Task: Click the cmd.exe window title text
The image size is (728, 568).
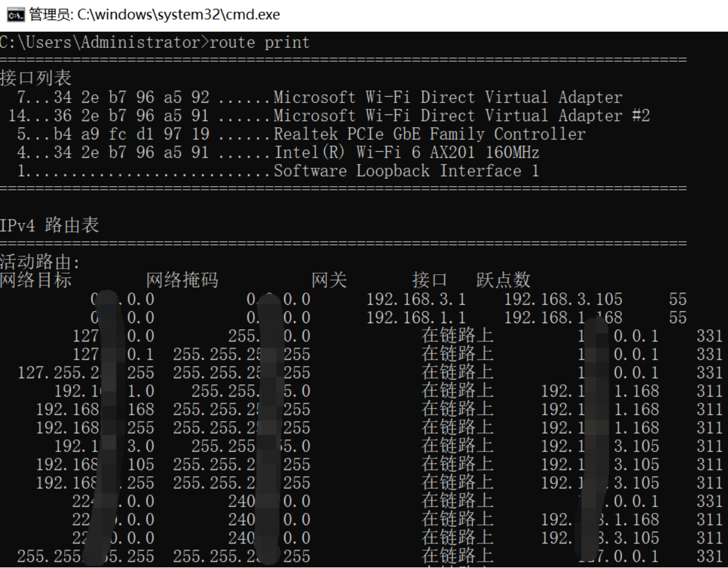Action: click(154, 15)
